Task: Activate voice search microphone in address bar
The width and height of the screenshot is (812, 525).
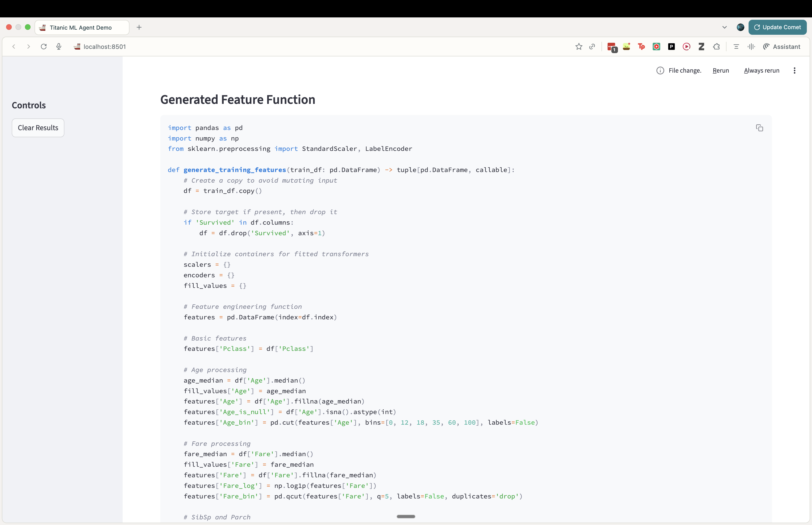Action: [x=59, y=46]
